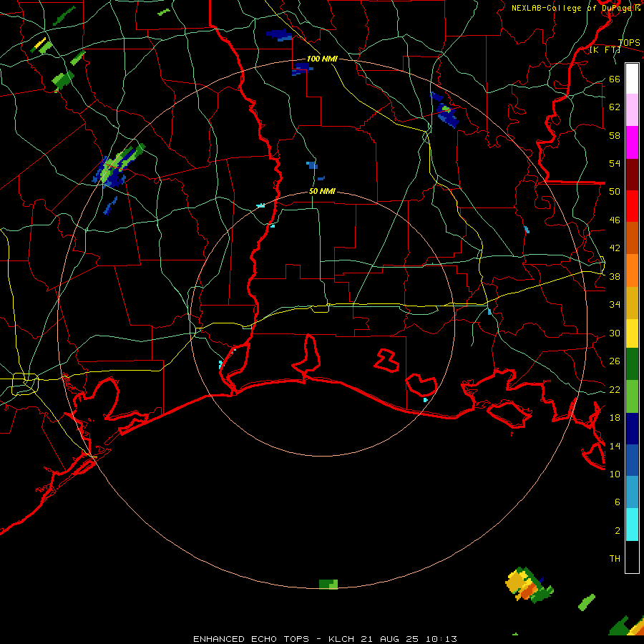
Task: Click the navy blue legend band
Action: click(x=632, y=429)
